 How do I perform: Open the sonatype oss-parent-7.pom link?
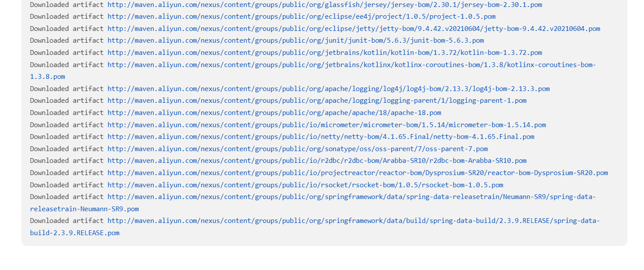tap(297, 149)
